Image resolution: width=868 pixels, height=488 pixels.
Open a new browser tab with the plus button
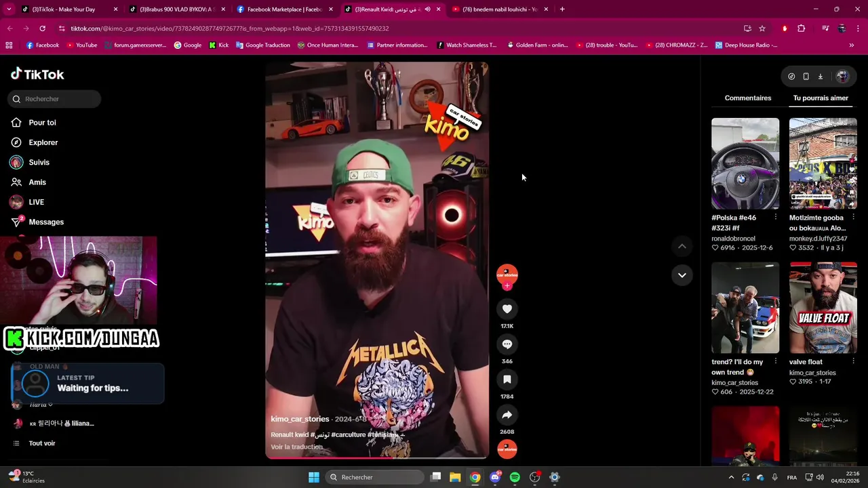point(562,9)
